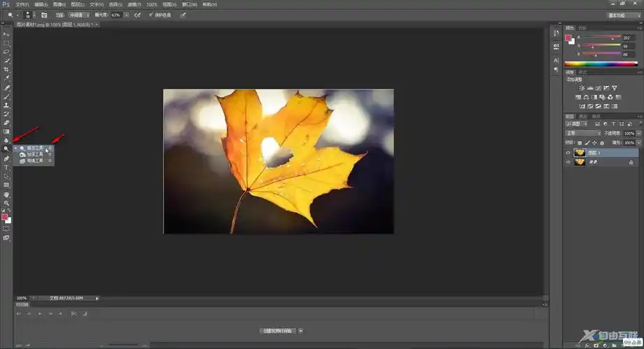Select the Clone Stamp tool

tap(6, 105)
